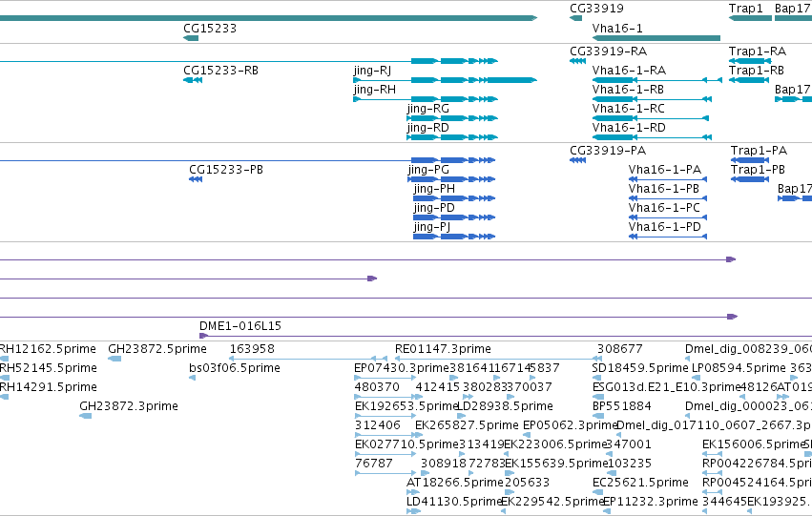Select the 412415 feature label
Viewport: 812px width, 516px height.
[x=438, y=387]
